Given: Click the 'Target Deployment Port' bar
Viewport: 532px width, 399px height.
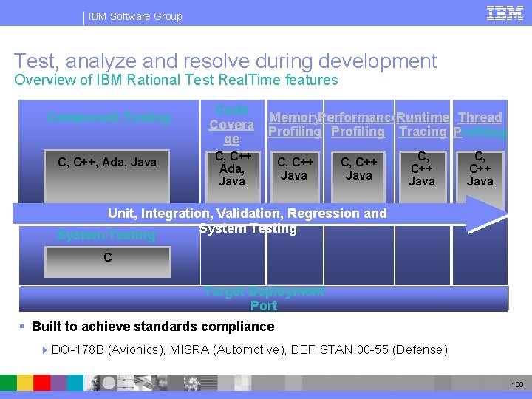Looking at the screenshot, I should pos(264,299).
